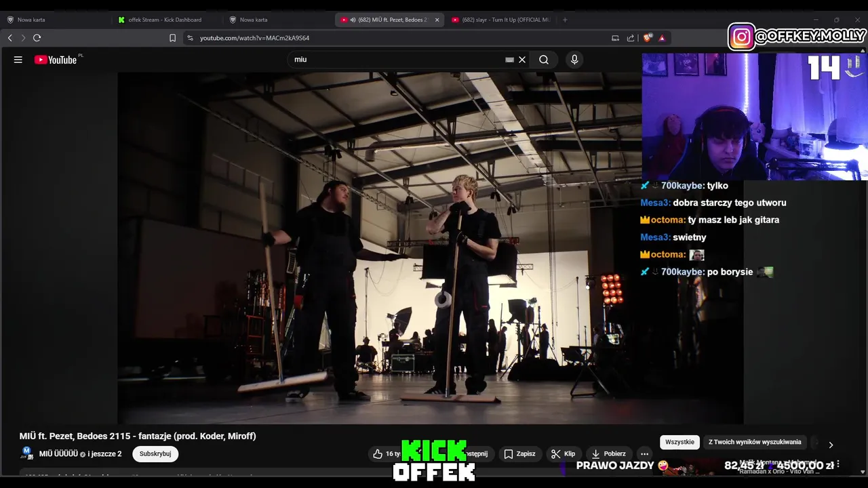Screen dimensions: 868x488
Task: Go to the YouTube home logo
Action: point(56,60)
